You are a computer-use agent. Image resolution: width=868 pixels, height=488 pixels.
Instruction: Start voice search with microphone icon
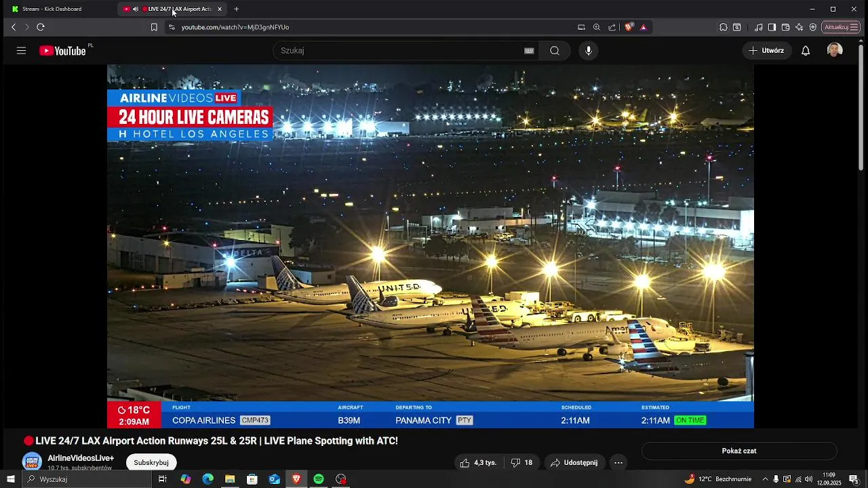[589, 51]
